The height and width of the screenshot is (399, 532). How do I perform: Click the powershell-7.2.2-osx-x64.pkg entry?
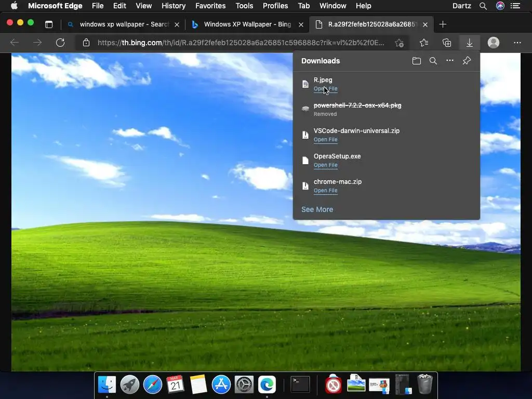click(387, 109)
